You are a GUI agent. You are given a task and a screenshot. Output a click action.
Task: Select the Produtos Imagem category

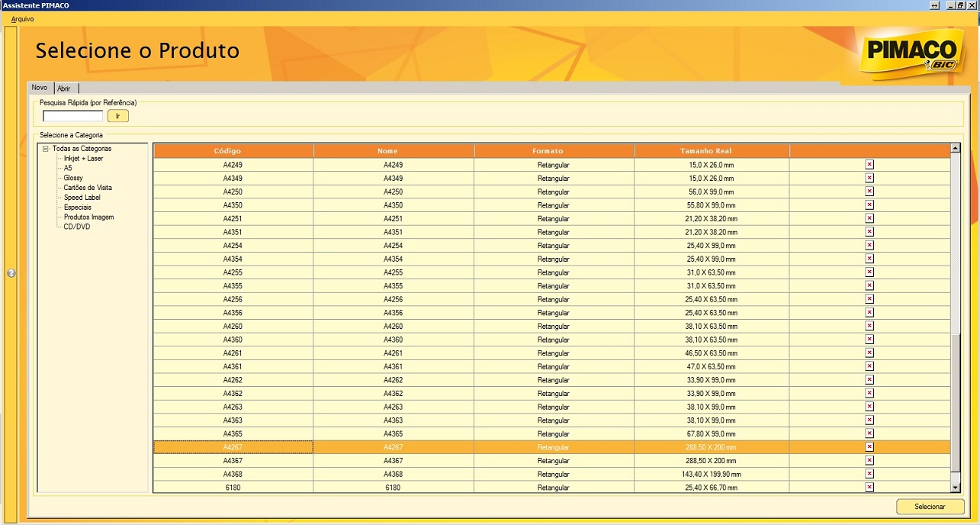point(88,217)
